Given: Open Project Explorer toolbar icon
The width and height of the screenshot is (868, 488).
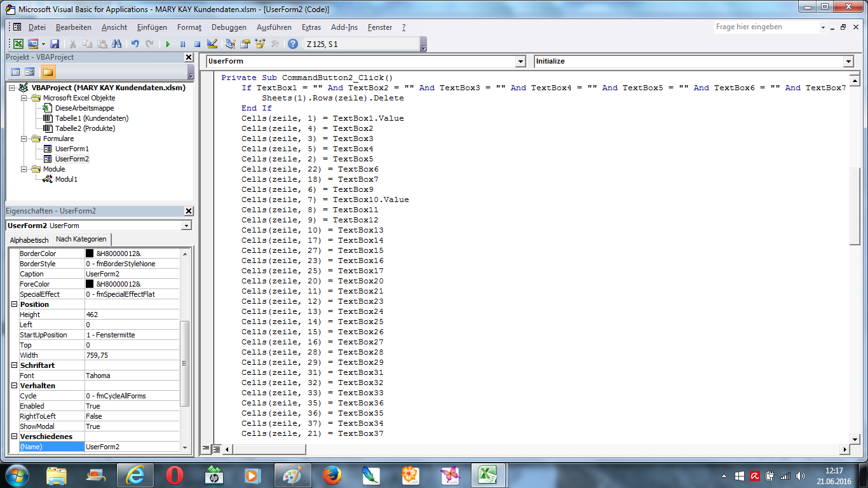Looking at the screenshot, I should (x=230, y=44).
